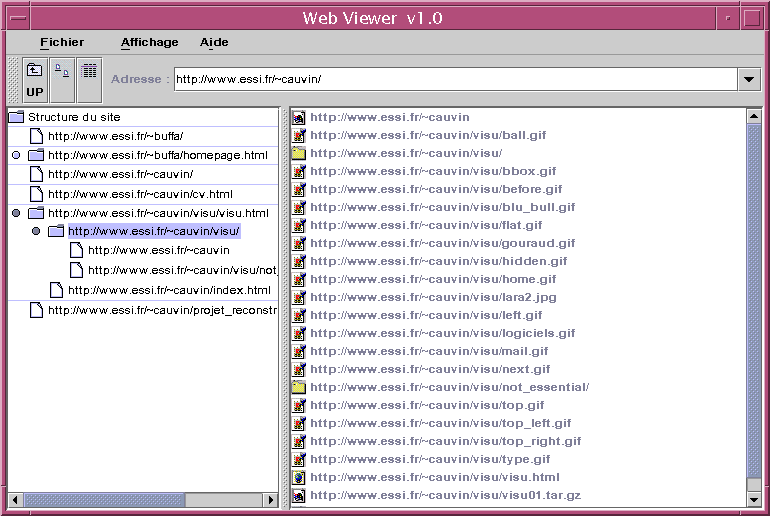Image resolution: width=770 pixels, height=516 pixels.
Task: Click the yellow folder icon for not_essential/
Action: [298, 387]
